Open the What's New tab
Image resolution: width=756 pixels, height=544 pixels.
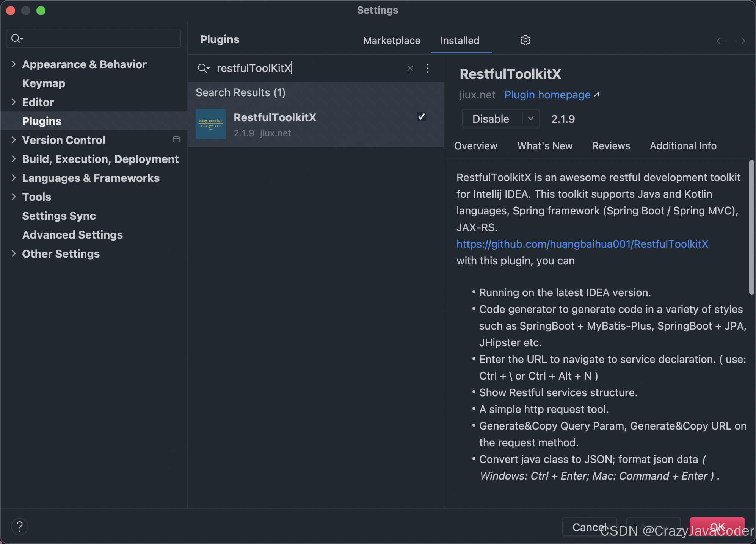[545, 146]
